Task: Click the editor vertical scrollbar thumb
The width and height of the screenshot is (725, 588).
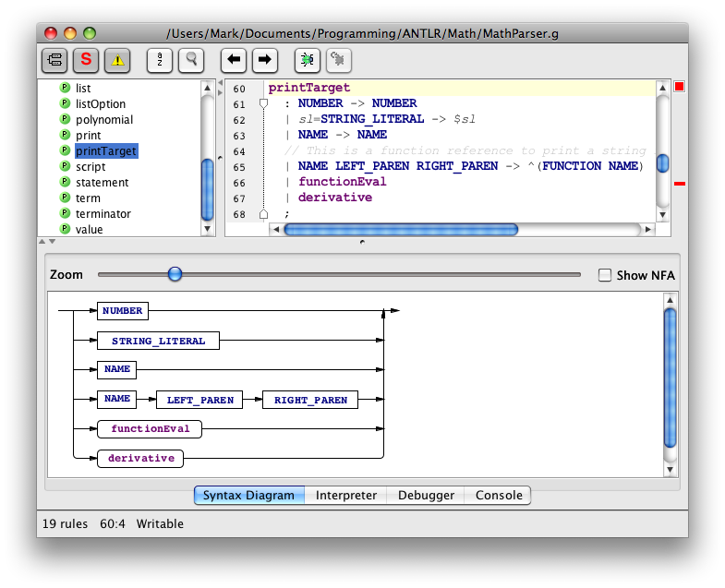Action: tap(662, 163)
